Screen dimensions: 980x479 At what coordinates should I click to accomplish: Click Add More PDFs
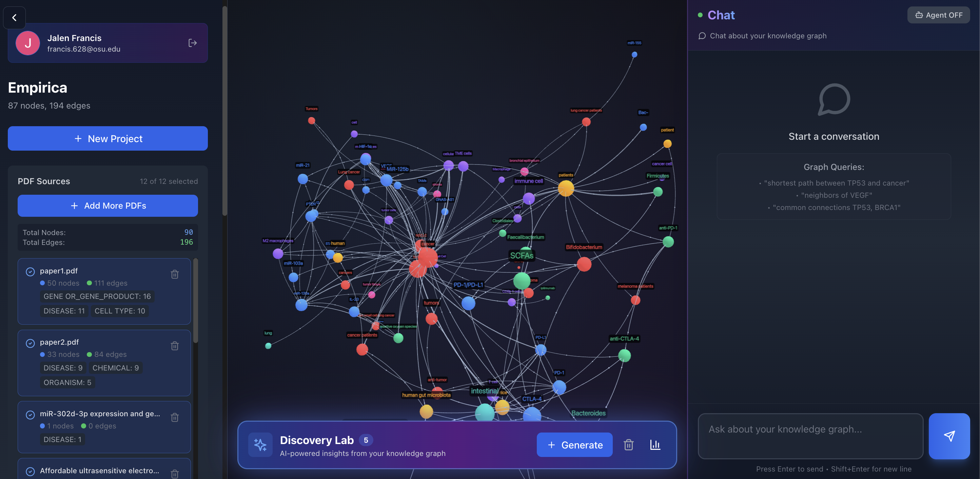point(107,206)
